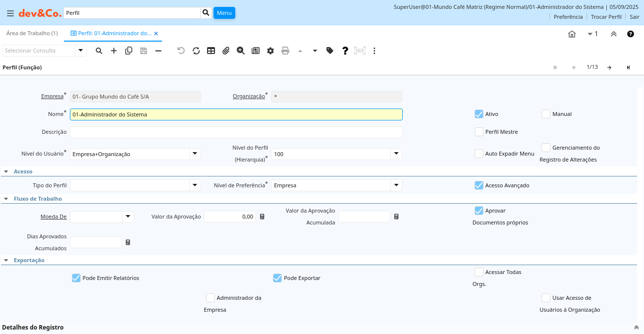Image resolution: width=644 pixels, height=334 pixels.
Task: Click the Process gear icon
Action: point(270,51)
